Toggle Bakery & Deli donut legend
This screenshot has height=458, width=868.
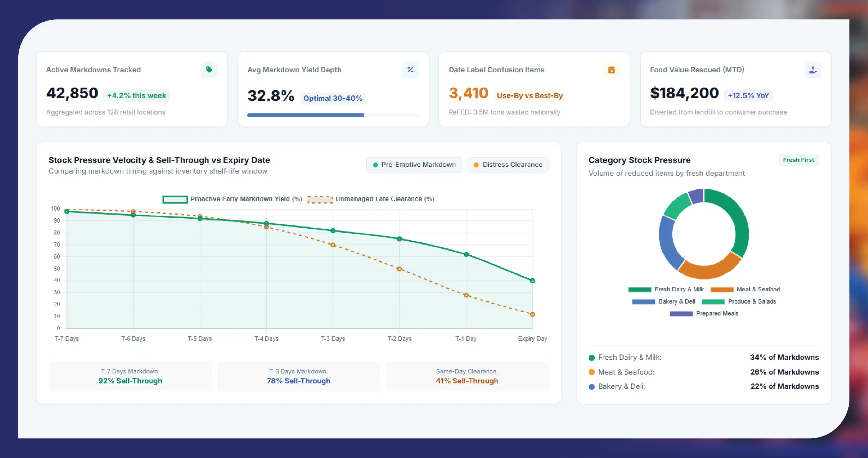[x=663, y=301]
